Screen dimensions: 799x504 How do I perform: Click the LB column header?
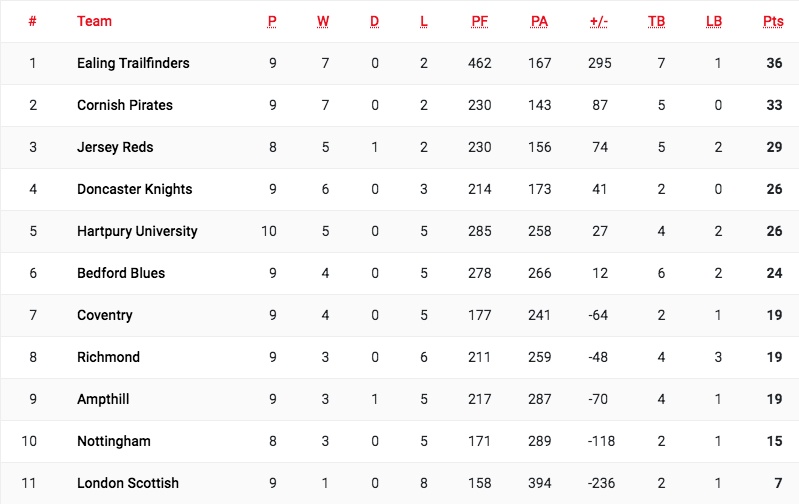point(714,21)
